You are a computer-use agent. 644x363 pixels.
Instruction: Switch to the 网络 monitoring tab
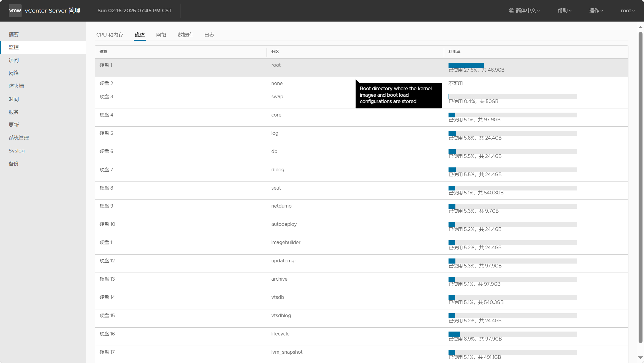161,35
